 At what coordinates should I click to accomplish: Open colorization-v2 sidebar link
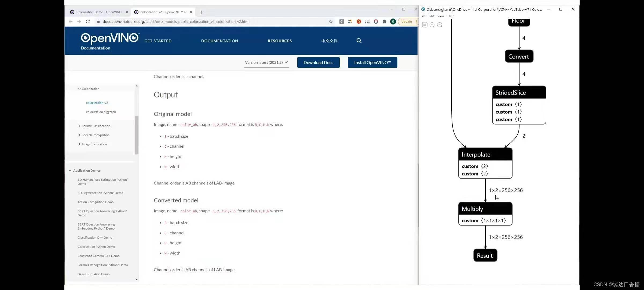point(97,103)
